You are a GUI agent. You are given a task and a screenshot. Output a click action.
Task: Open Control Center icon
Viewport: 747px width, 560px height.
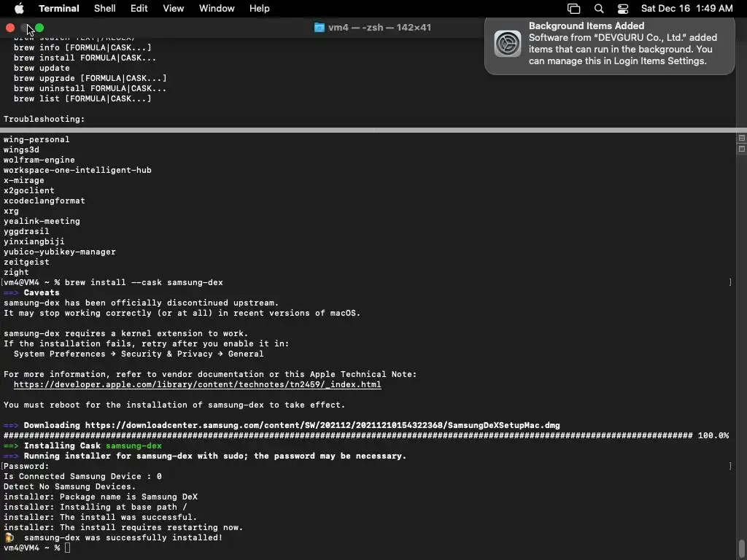[623, 8]
